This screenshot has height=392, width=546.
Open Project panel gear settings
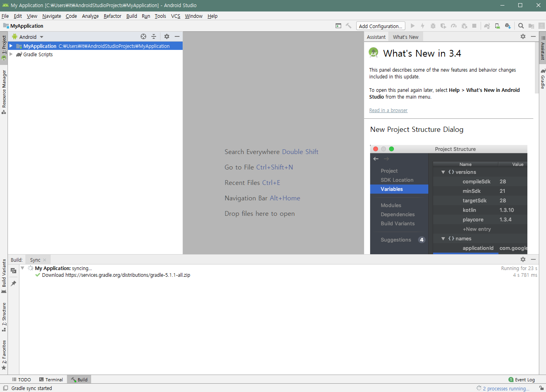point(167,36)
